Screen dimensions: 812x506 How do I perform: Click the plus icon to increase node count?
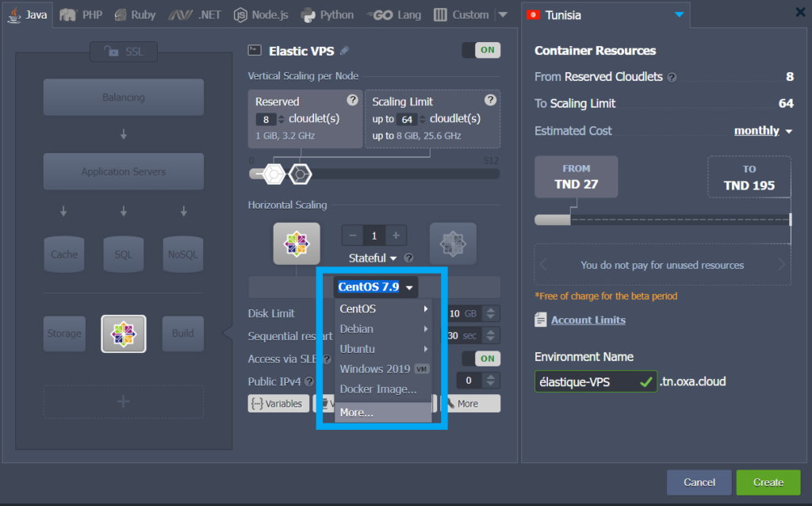pos(395,236)
